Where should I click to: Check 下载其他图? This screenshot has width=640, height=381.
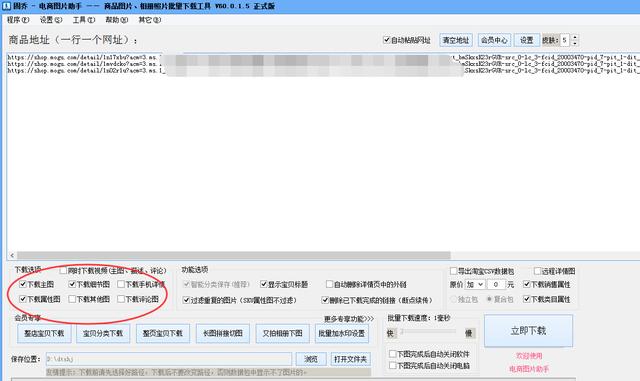(72, 299)
